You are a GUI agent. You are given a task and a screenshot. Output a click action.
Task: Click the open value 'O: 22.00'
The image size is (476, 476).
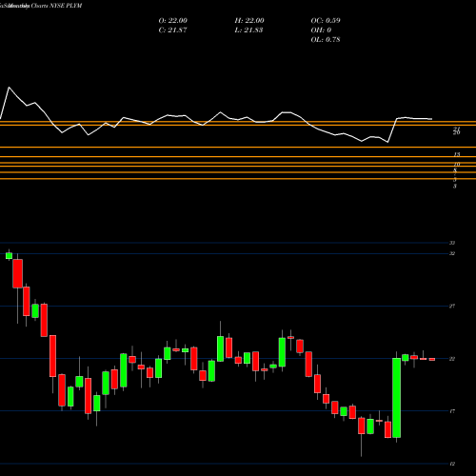(x=173, y=21)
